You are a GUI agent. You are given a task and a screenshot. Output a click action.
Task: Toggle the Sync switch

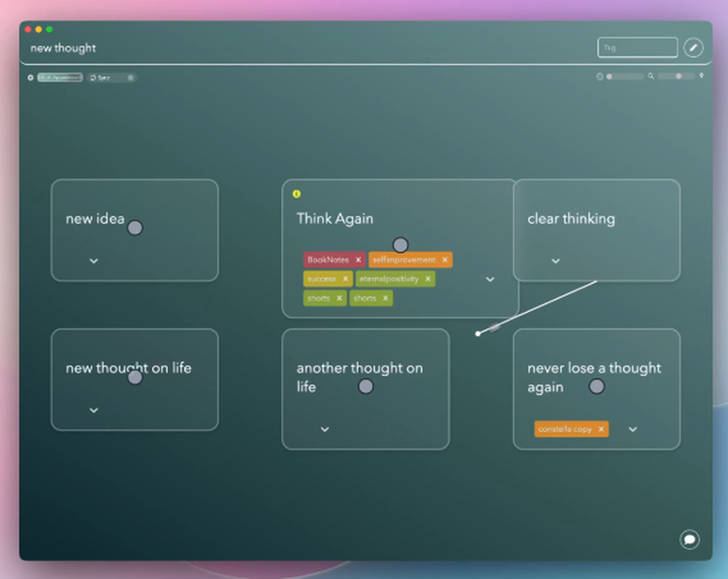pos(130,78)
